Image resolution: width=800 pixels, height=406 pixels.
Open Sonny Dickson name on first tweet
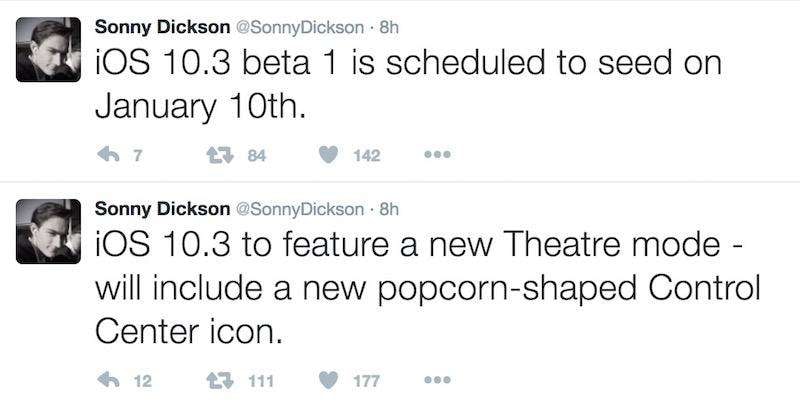(x=159, y=24)
